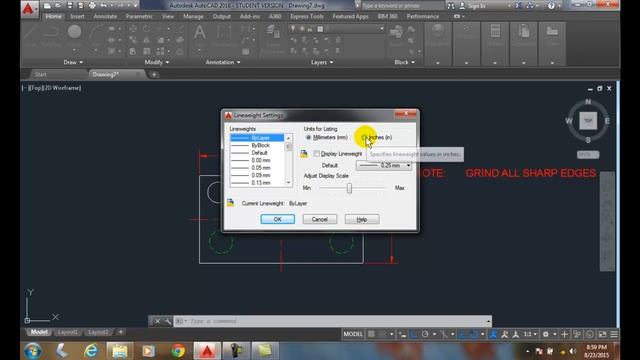The image size is (640, 360).
Task: Open the AutoCAD application menu button
Action: click(x=29, y=9)
